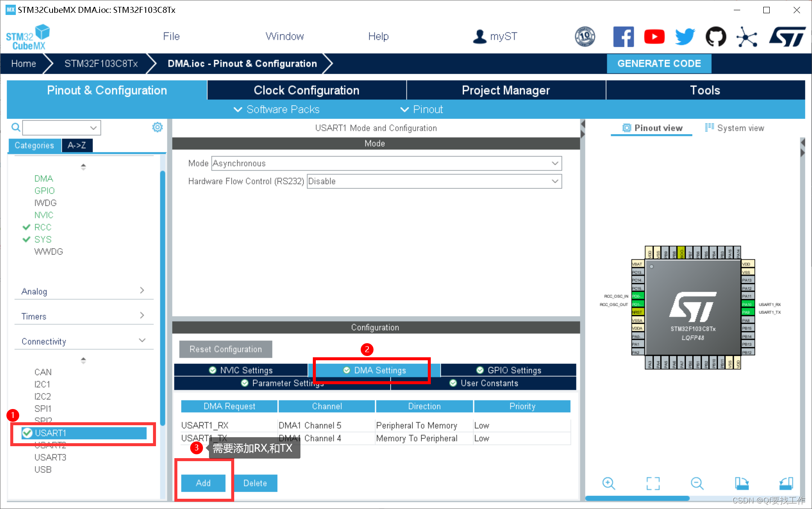The width and height of the screenshot is (812, 509).
Task: Switch to Project Manager tab
Action: click(506, 90)
